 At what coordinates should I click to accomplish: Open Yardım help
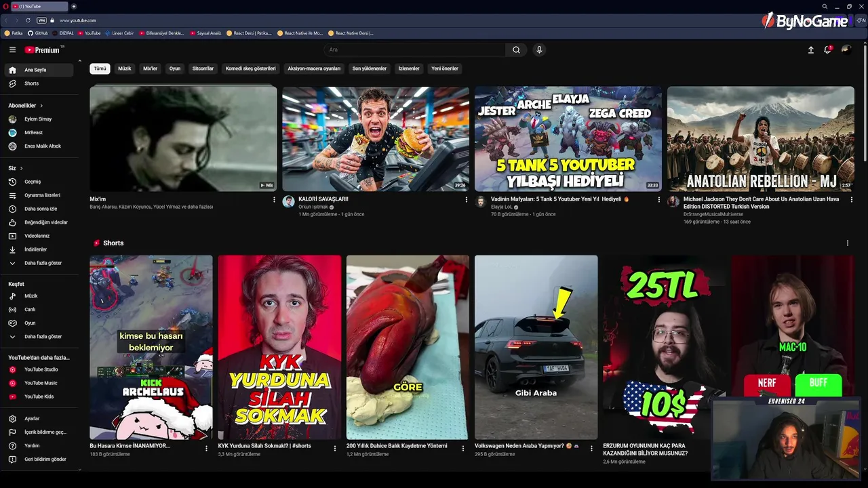39,446
